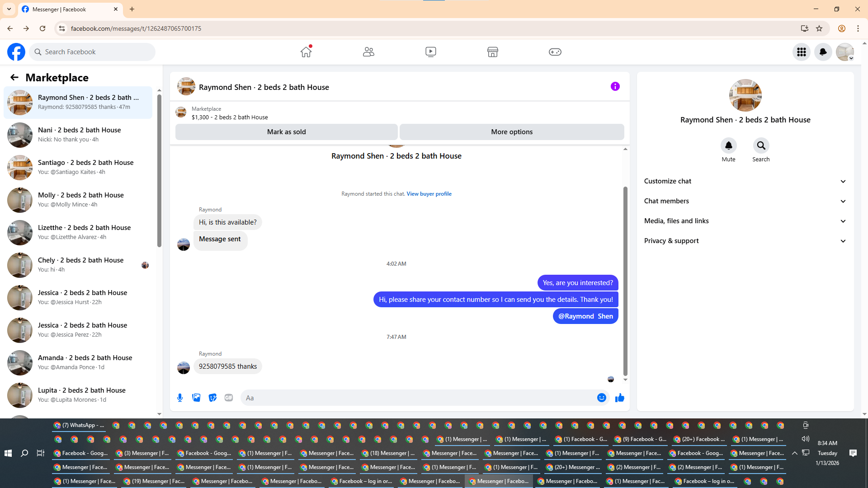Choose an emoji from the smiley icon
Viewport: 868px width, 488px height.
601,398
